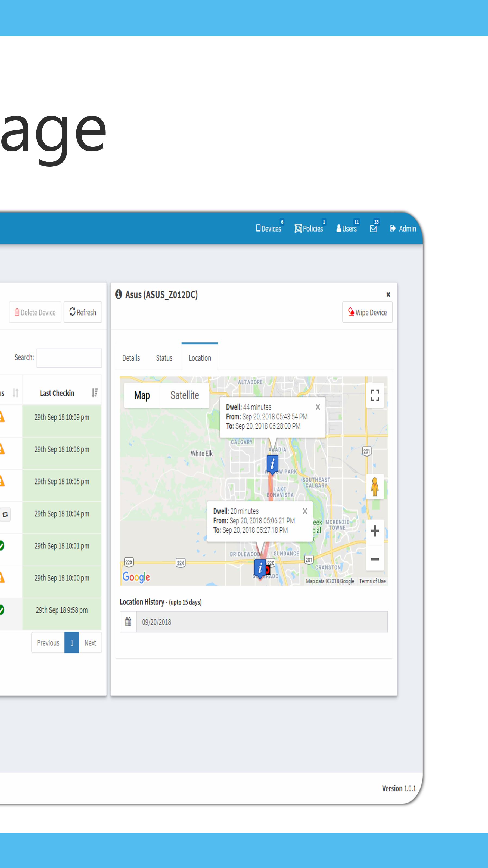This screenshot has height=868, width=488.
Task: Toggle the map fullscreen view
Action: pos(375,395)
